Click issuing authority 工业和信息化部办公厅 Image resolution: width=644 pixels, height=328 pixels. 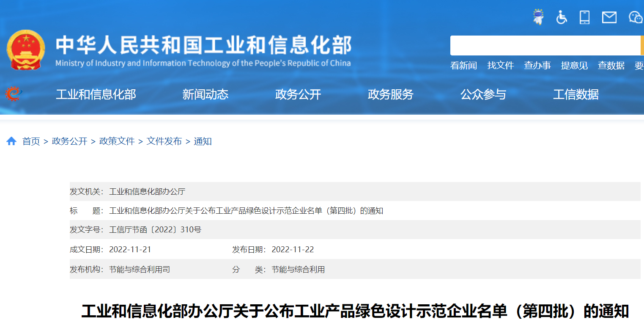click(x=147, y=191)
